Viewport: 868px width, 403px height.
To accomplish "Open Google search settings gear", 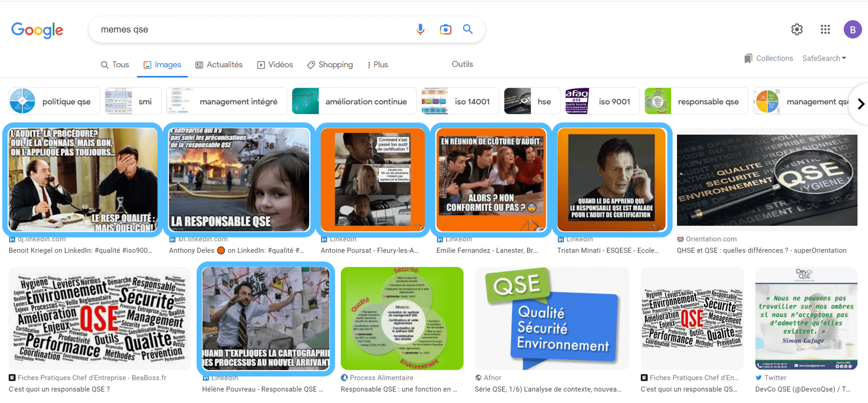I will tap(797, 29).
